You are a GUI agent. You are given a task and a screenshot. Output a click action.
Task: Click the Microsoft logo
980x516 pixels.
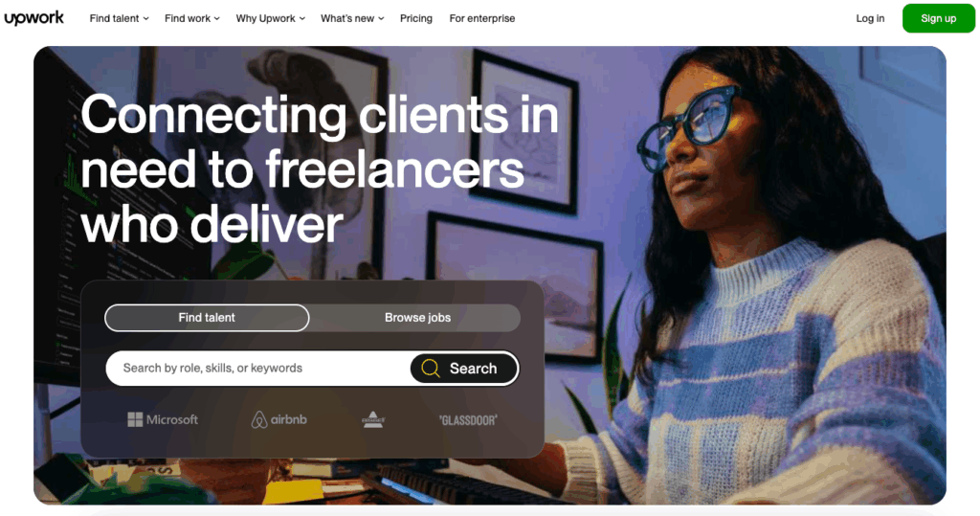click(x=163, y=419)
